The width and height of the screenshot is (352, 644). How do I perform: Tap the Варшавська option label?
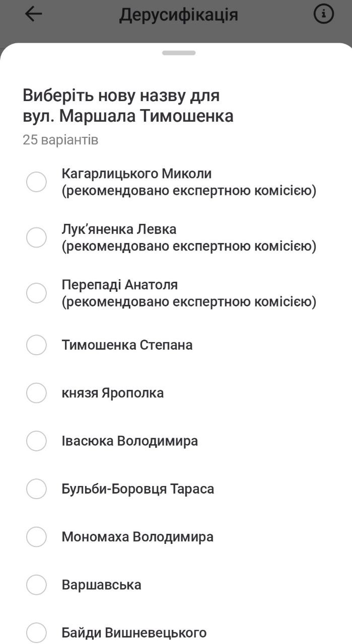point(101,585)
